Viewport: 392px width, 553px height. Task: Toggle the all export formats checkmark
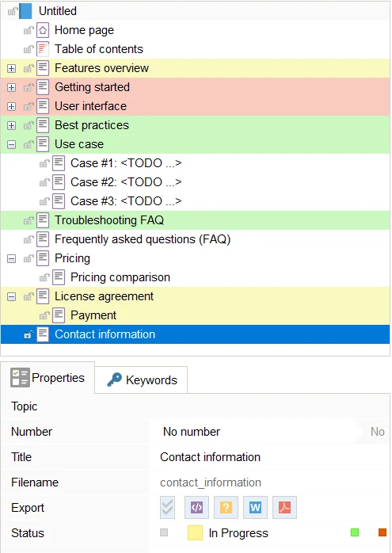pyautogui.click(x=167, y=507)
